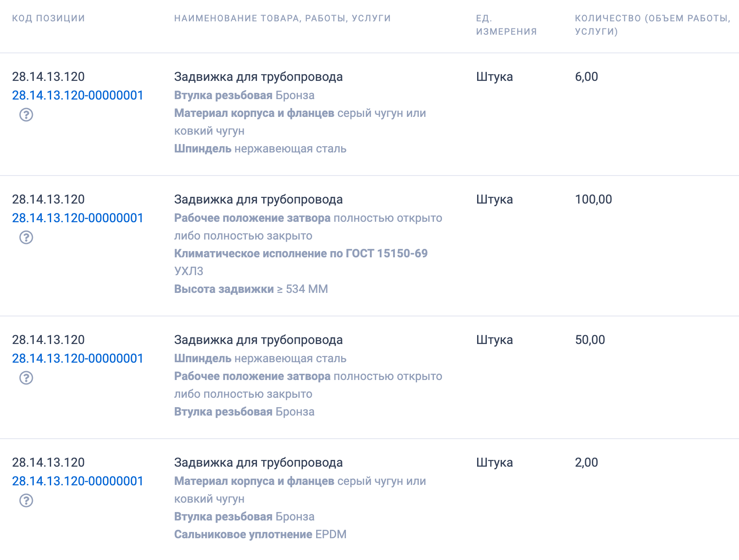Open the code link in the 2,00 quantity row
The width and height of the screenshot is (739, 560).
point(77,481)
